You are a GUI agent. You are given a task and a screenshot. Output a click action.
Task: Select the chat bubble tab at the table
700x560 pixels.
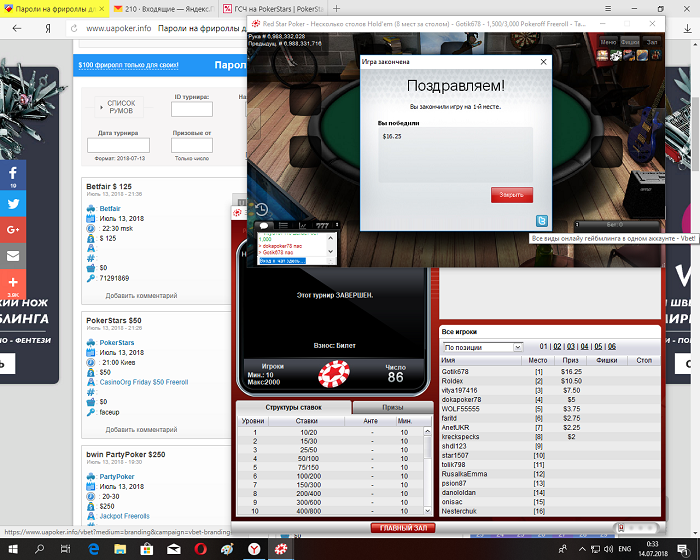coord(264,226)
